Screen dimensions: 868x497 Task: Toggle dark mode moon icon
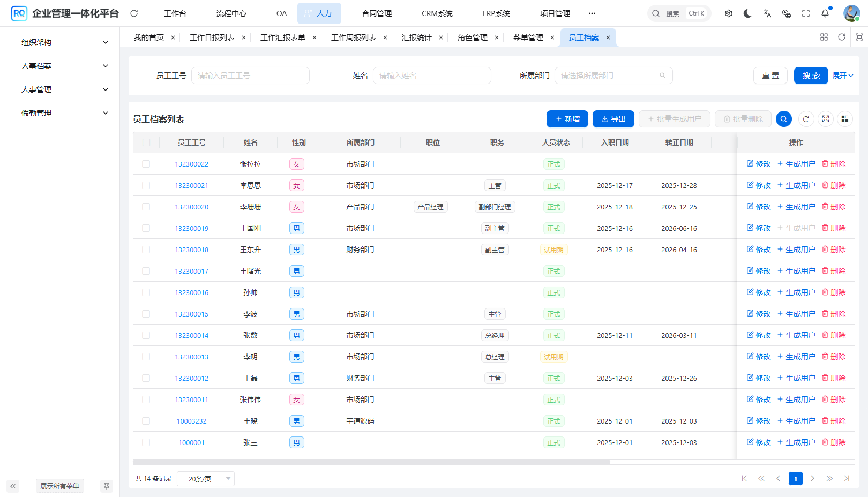[x=747, y=13]
